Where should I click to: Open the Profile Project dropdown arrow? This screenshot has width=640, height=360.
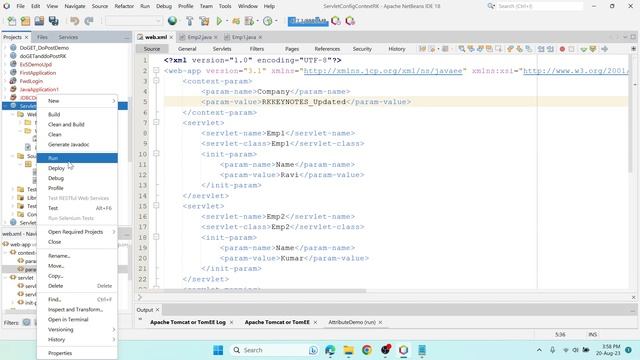tap(276, 21)
